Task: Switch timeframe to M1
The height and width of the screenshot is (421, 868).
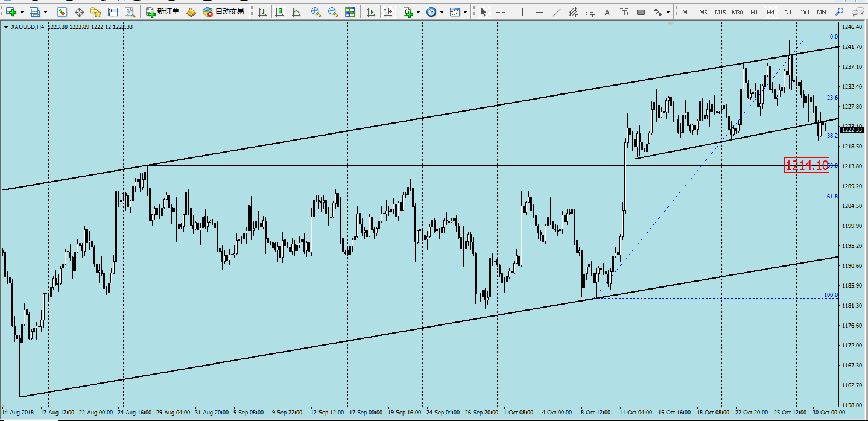Action: point(686,12)
